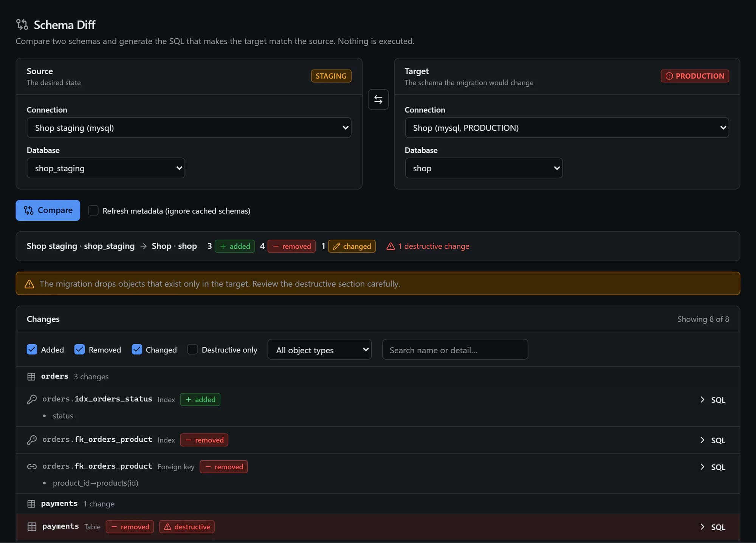Expand SQL for idx_orders_status
The width and height of the screenshot is (756, 543).
713,400
